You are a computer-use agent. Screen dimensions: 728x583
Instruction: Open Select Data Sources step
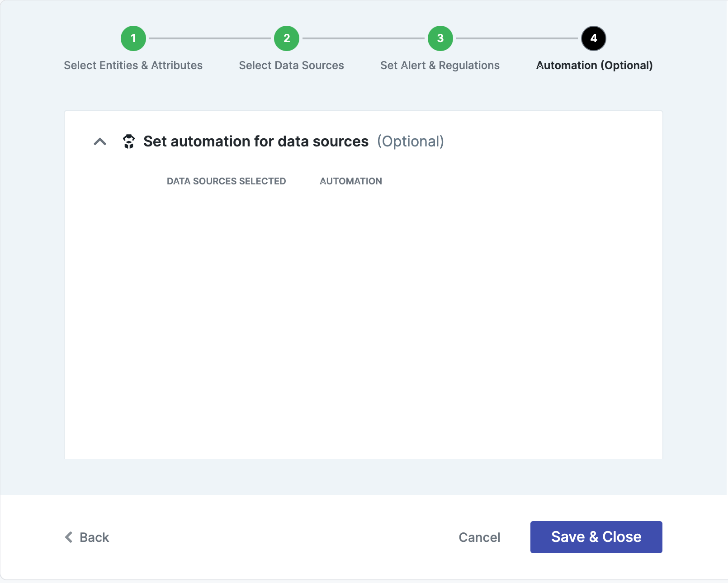pyautogui.click(x=292, y=66)
